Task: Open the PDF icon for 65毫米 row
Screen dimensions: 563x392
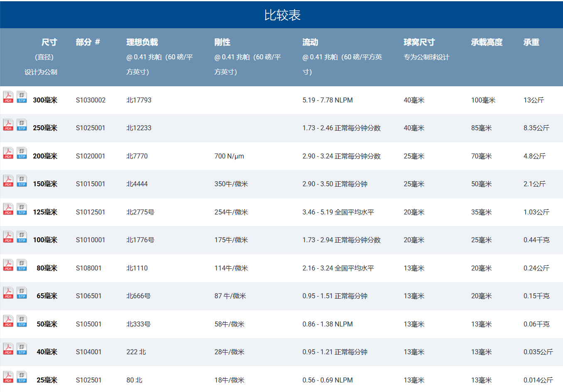Action: coord(8,293)
